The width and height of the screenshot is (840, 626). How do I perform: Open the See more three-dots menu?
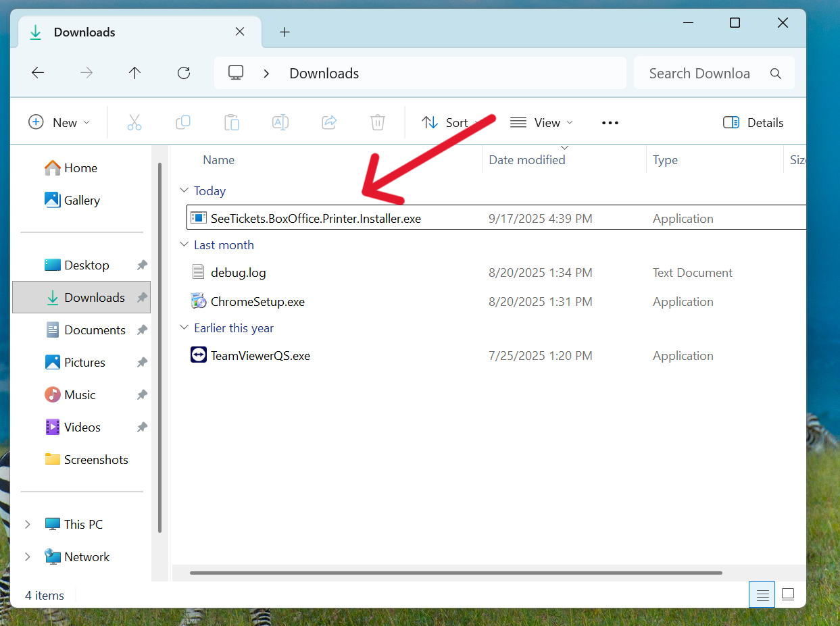click(610, 122)
